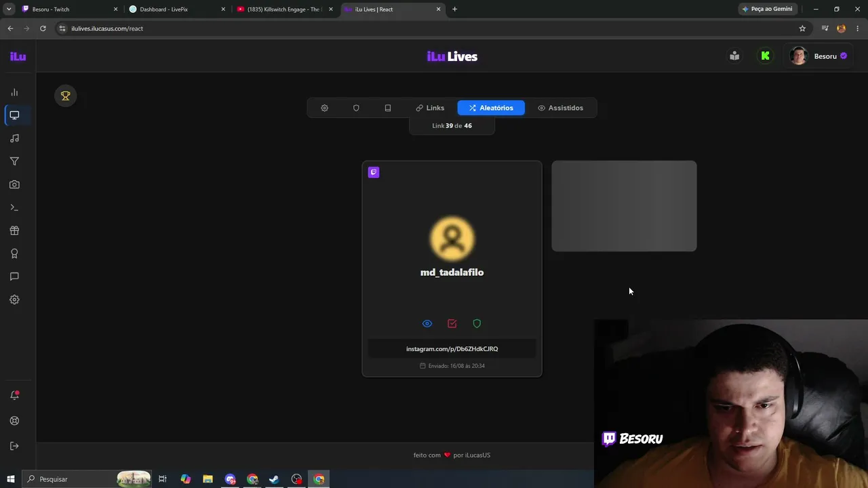Open the tab search dropdown arrow
The image size is (868, 488).
pos(8,9)
